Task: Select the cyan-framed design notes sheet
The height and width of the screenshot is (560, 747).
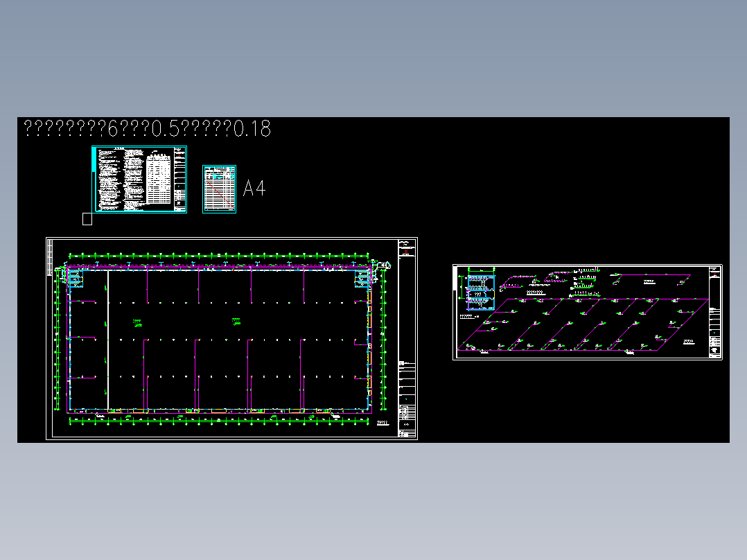Action: tap(139, 180)
